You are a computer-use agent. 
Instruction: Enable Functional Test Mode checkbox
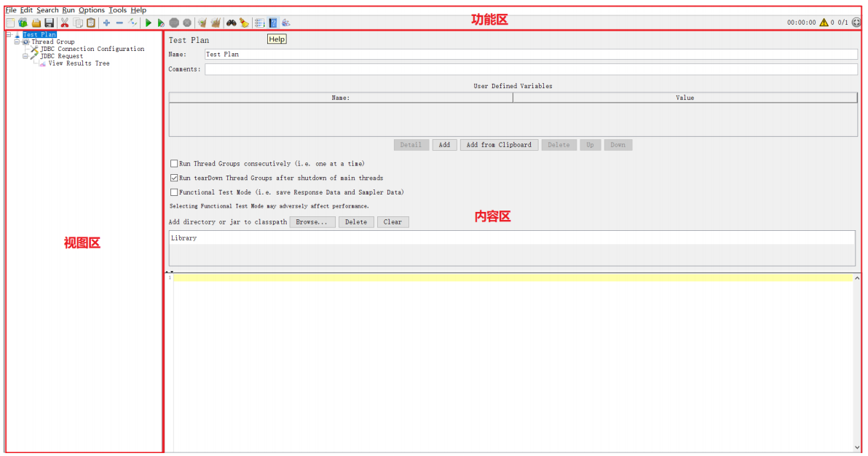coord(174,192)
